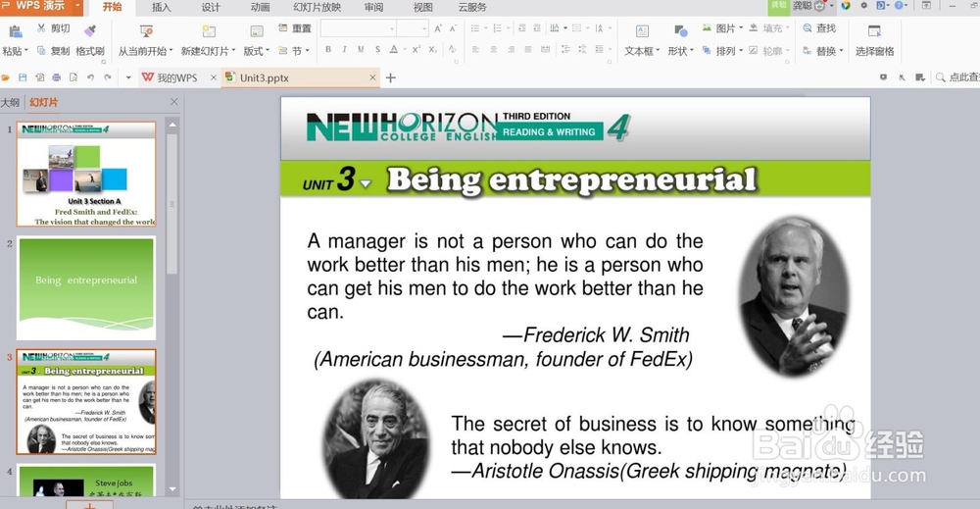
Task: Expand the Shapes (形状) dropdown arrow
Action: [x=692, y=51]
